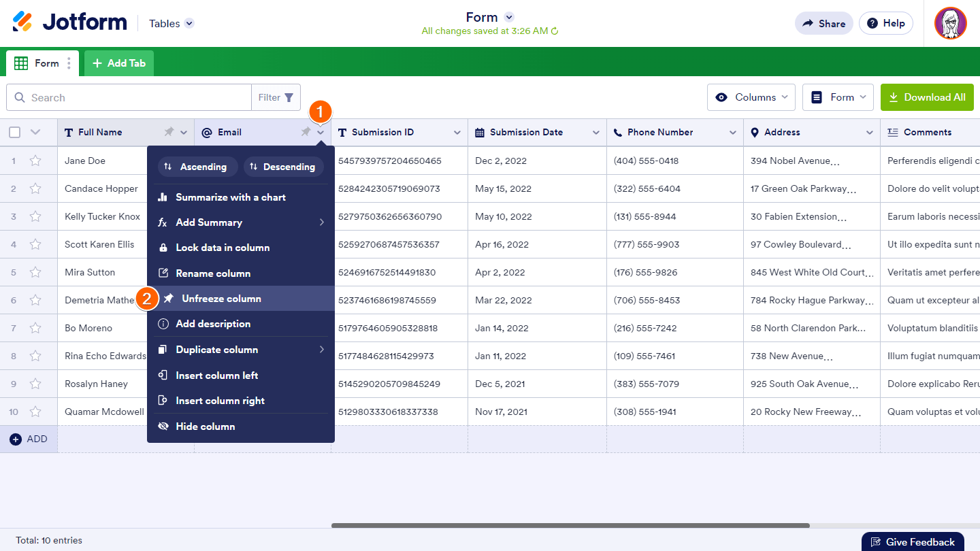Select Unfreeze column menu item

221,299
